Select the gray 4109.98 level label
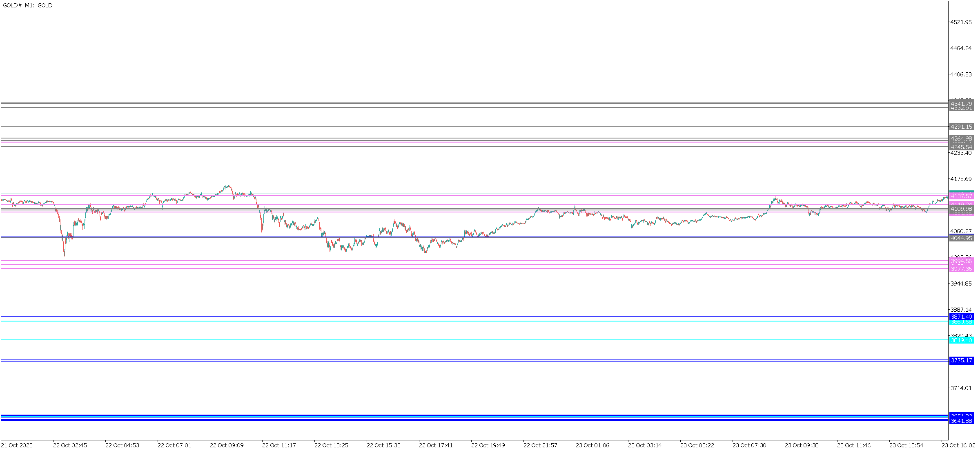This screenshot has width=980, height=451. pos(961,209)
